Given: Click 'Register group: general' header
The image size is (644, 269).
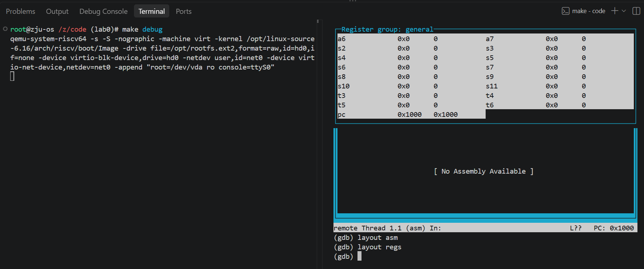Looking at the screenshot, I should click(387, 29).
